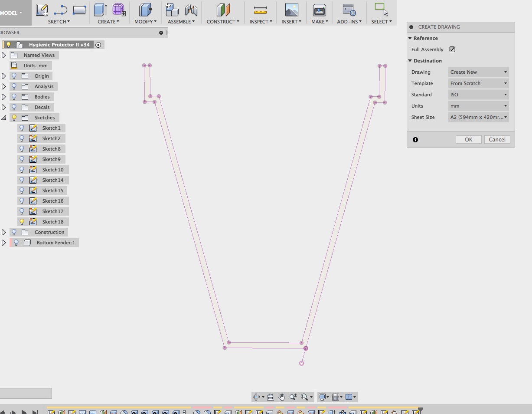Open the Create Form tool
This screenshot has height=414, width=532.
(118, 10)
